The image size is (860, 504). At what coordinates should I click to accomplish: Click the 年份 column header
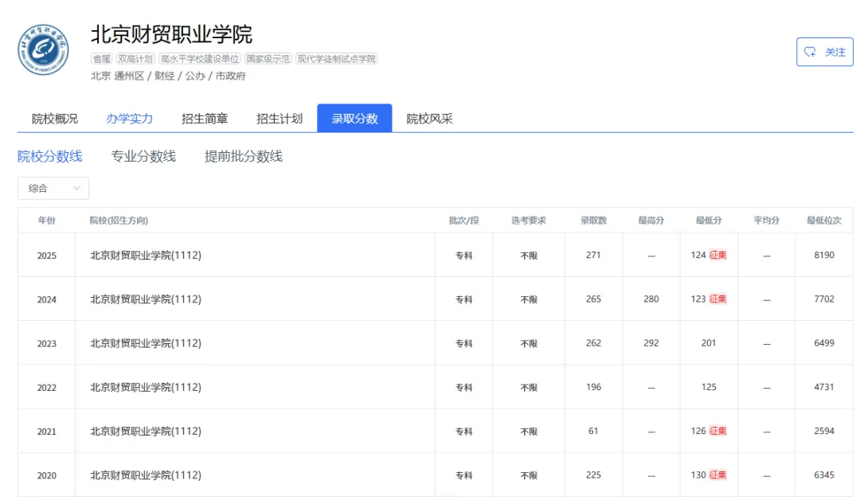[47, 221]
